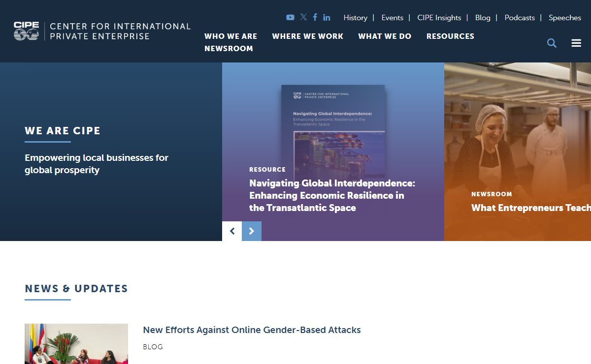
Task: Select What We Do menu
Action: pyautogui.click(x=385, y=36)
